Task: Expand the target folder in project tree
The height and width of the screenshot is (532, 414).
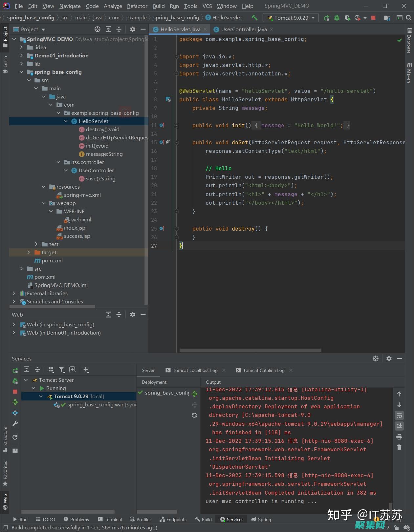Action: 29,252
